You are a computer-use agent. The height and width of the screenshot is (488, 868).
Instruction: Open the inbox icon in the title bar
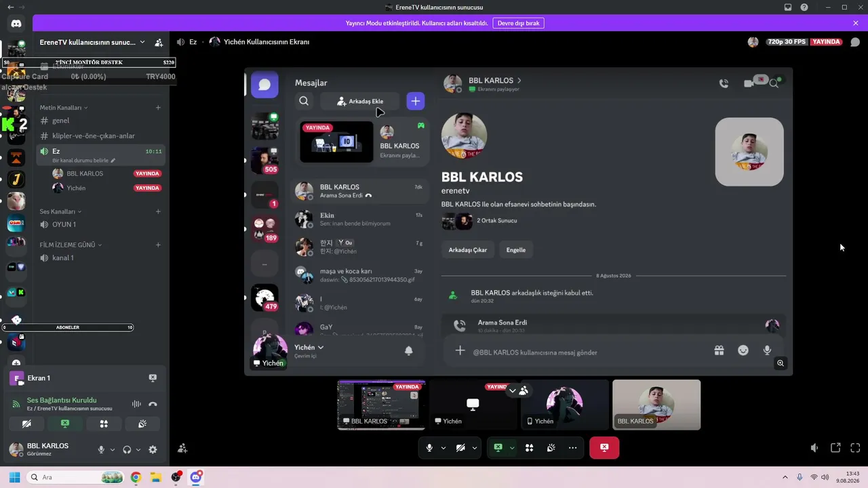[788, 7]
